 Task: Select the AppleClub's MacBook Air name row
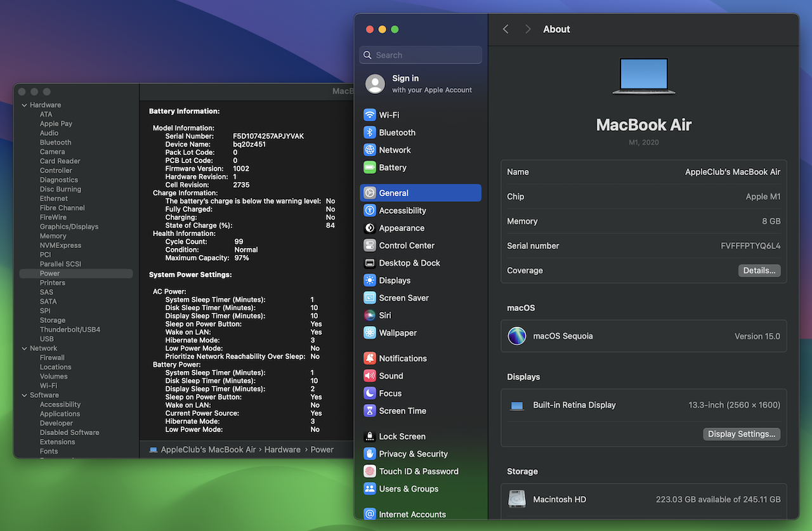click(644, 172)
